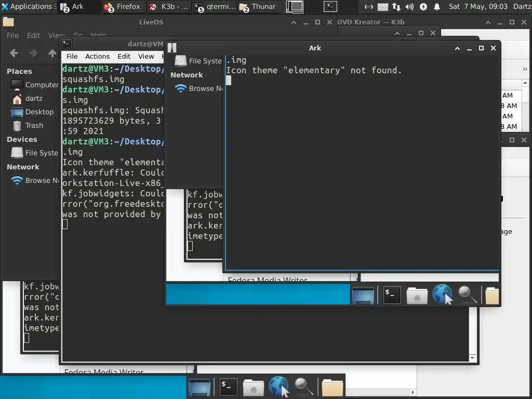Open Edit menu in the terminal window
532x399 pixels.
pyautogui.click(x=124, y=56)
